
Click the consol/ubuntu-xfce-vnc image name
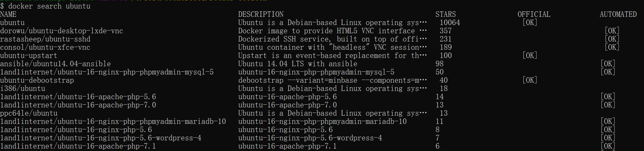45,47
